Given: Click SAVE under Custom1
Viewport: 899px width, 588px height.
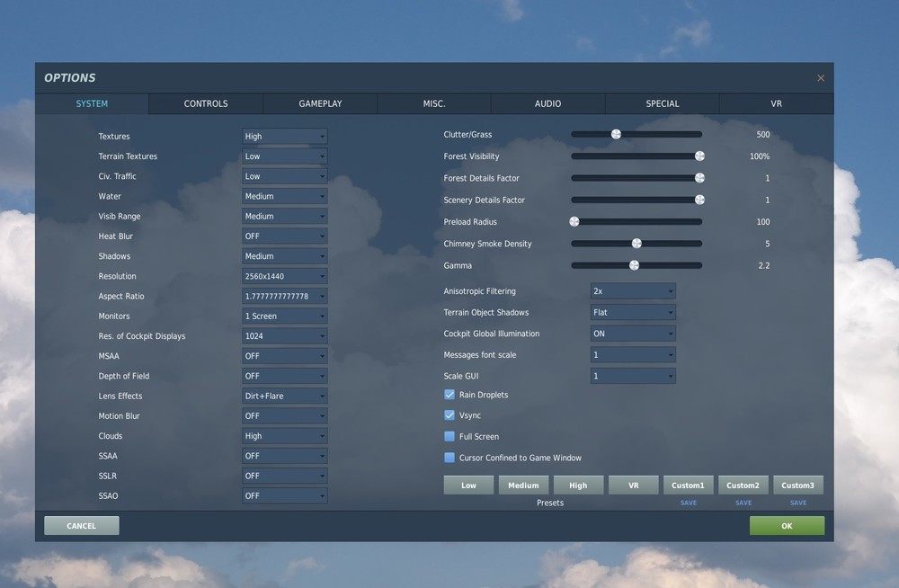Looking at the screenshot, I should pos(689,503).
